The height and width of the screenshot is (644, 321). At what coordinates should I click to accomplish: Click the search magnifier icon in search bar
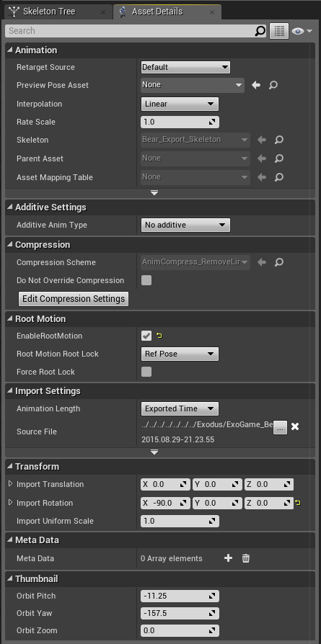(260, 31)
